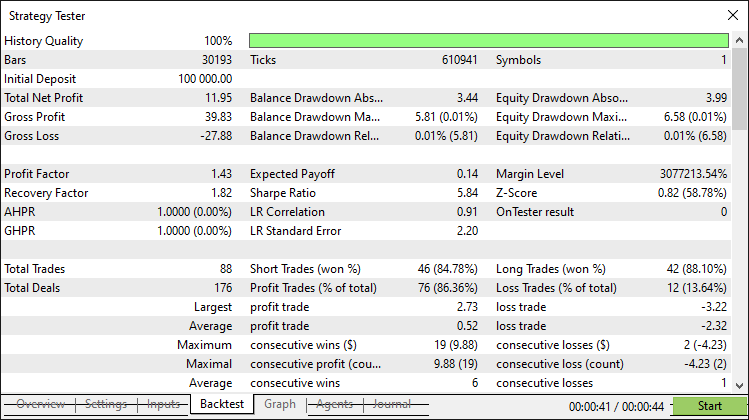Image resolution: width=749 pixels, height=420 pixels.
Task: Go to the Agents tab
Action: pyautogui.click(x=335, y=404)
